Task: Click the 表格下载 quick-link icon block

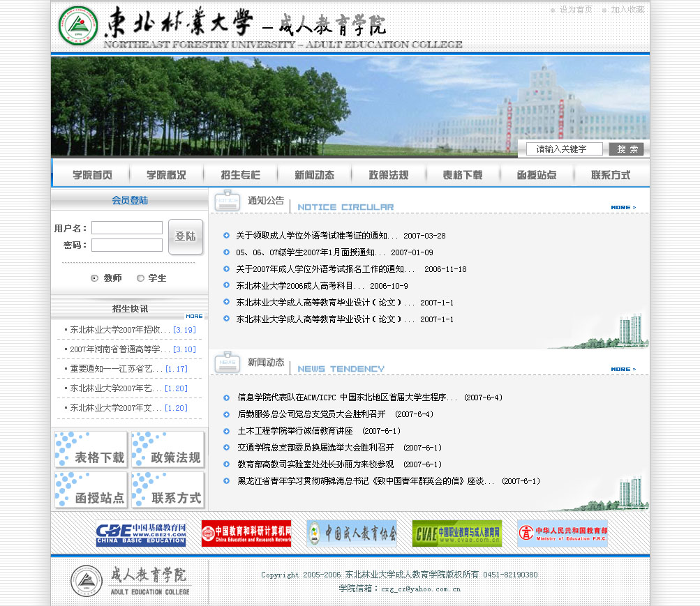Action: pyautogui.click(x=90, y=449)
